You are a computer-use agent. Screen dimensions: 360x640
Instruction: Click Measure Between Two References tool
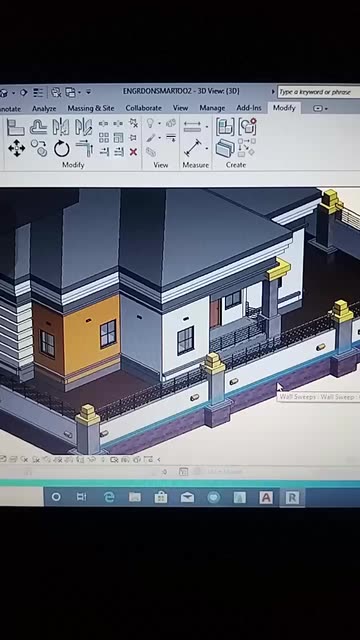192,127
